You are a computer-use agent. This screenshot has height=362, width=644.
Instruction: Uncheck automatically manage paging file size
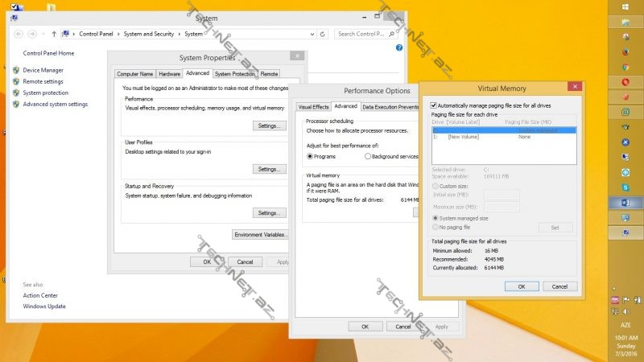coord(435,105)
